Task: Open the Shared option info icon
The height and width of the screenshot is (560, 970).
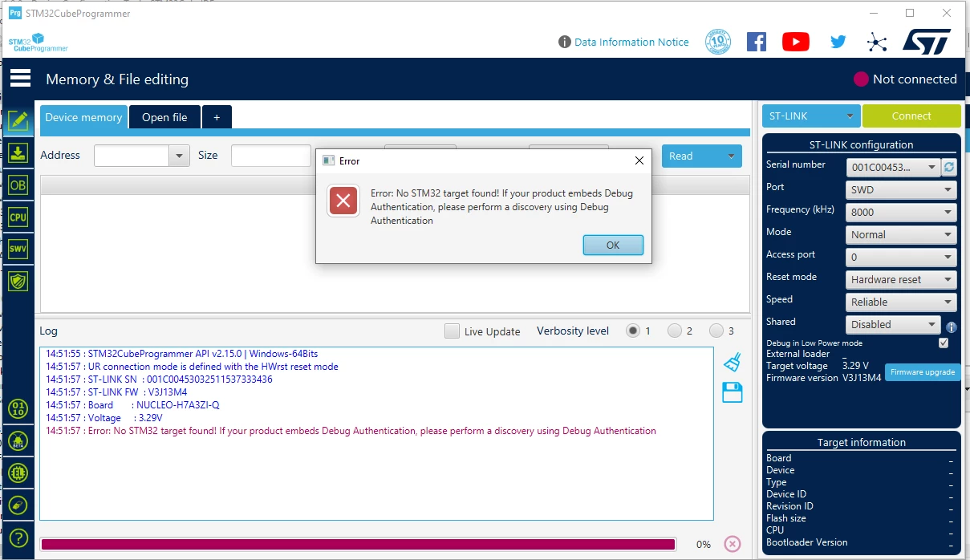Action: 952,327
